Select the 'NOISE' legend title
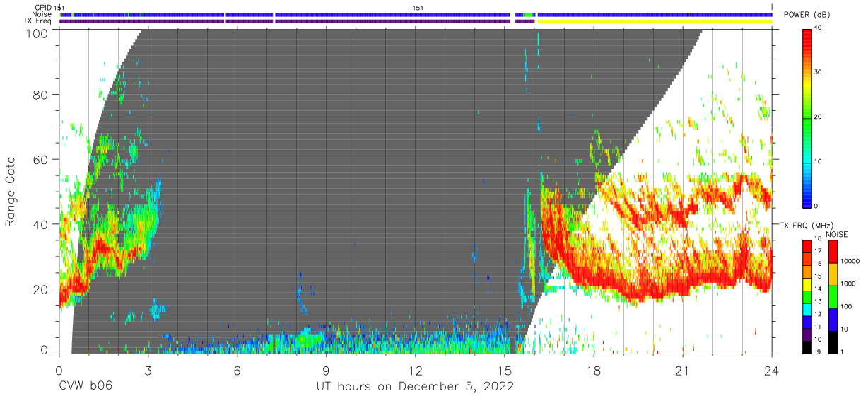This screenshot has width=868, height=401. [836, 234]
